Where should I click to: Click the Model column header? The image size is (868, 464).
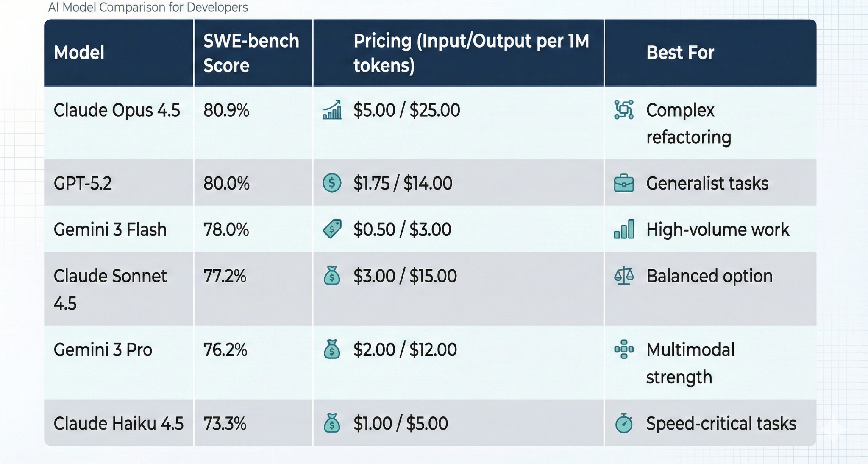coord(79,53)
